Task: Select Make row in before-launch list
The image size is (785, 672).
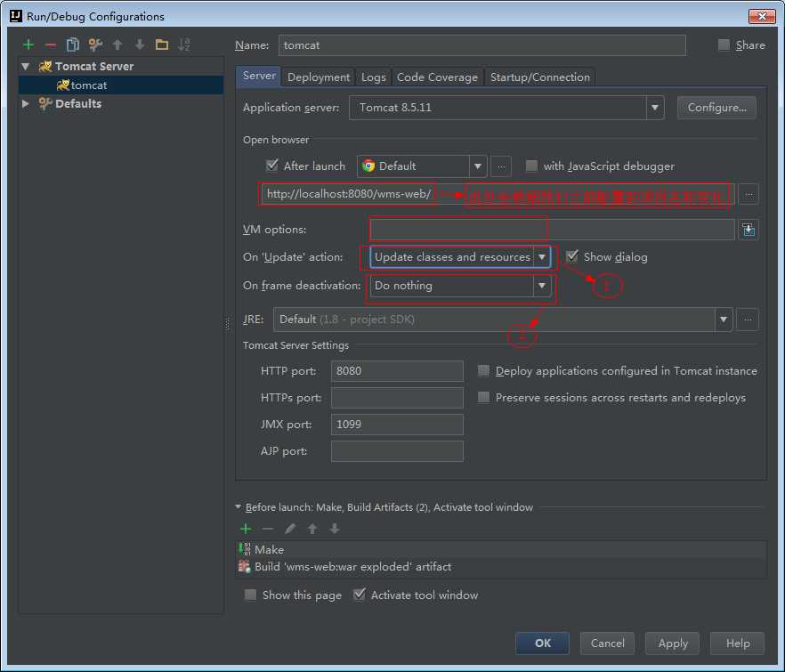Action: (x=501, y=549)
